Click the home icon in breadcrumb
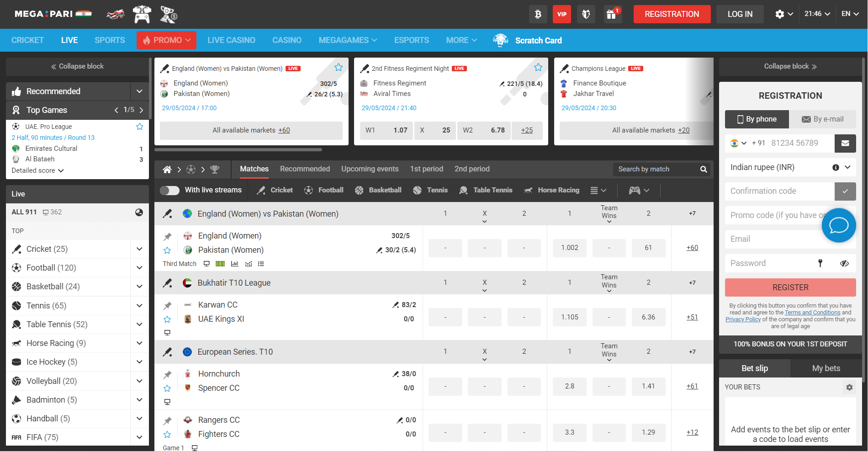Screen dimensions: 868x452 [x=167, y=170]
